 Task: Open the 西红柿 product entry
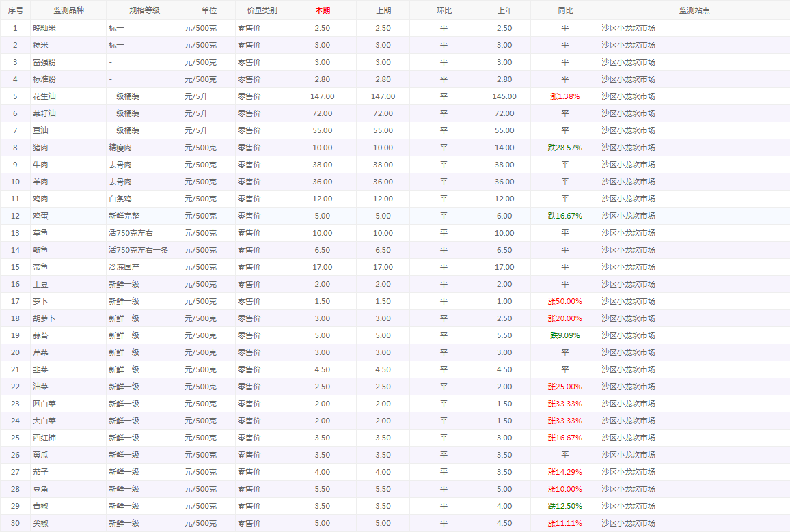tap(44, 438)
